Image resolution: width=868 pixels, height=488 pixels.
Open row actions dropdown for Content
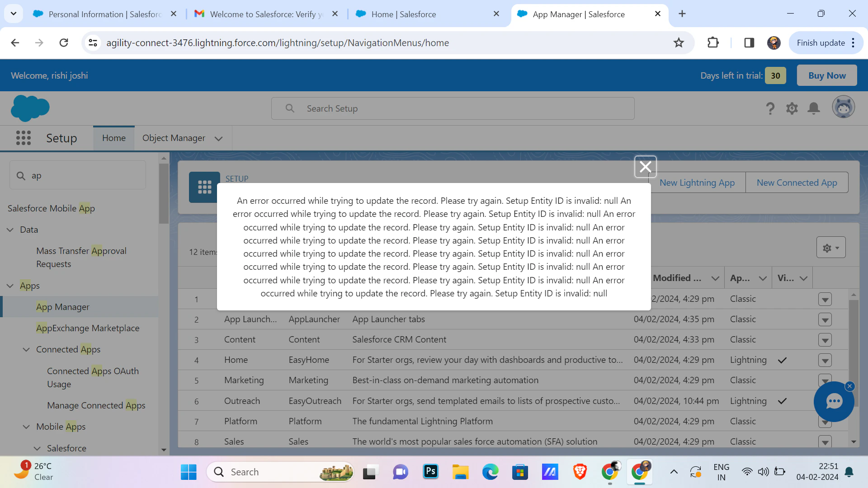(825, 340)
